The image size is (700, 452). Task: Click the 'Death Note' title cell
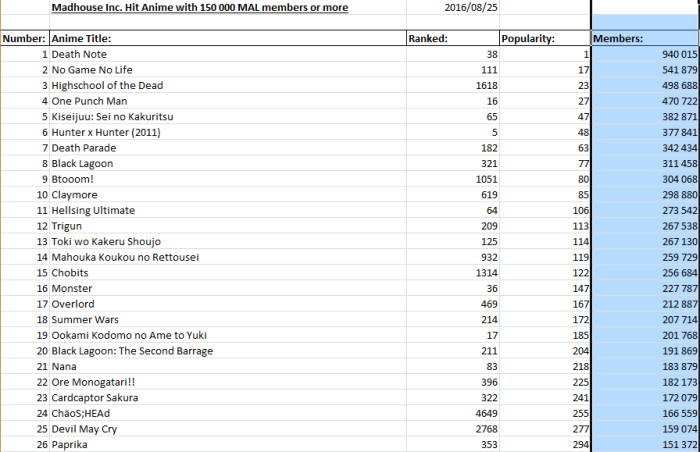228,54
